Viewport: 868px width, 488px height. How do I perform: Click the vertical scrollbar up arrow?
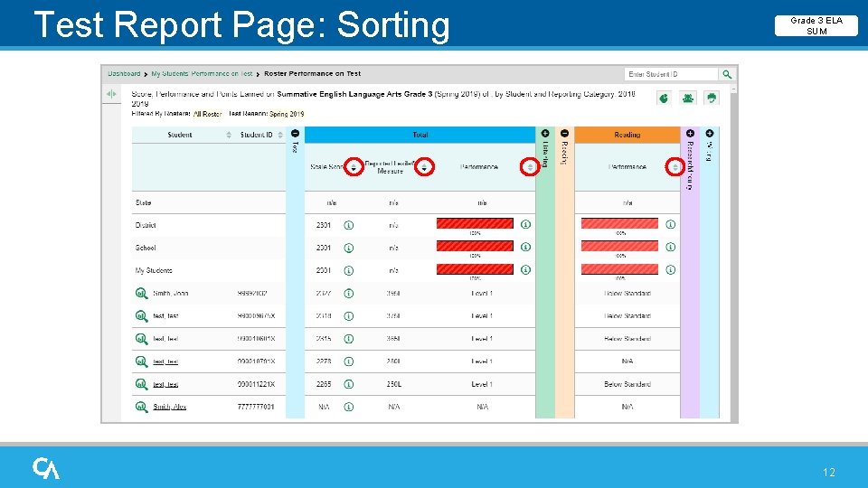pos(733,89)
